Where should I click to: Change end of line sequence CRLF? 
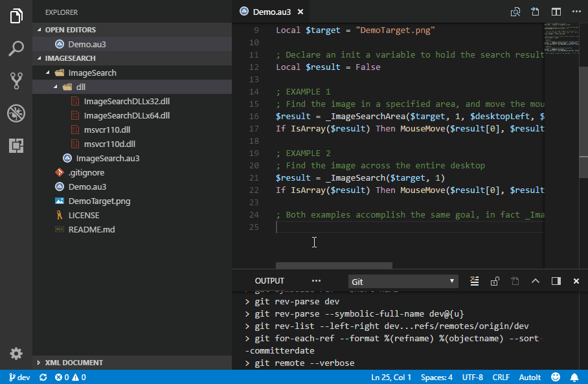501,378
